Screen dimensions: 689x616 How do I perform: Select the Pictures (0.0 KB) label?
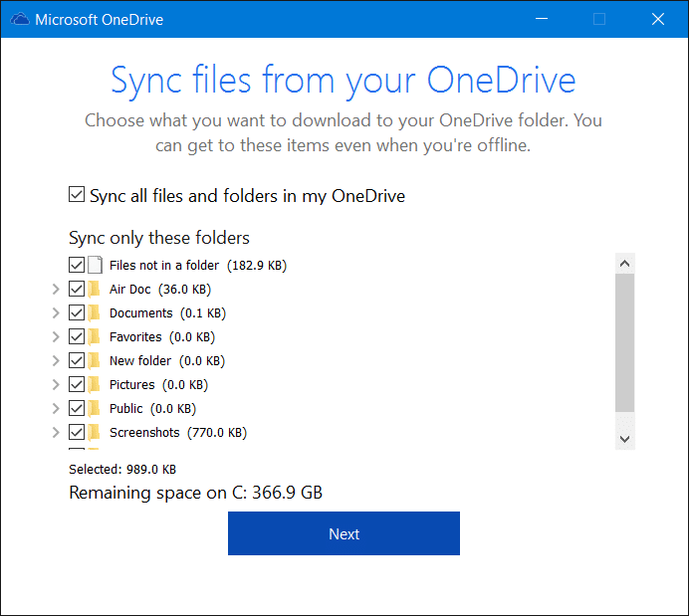click(158, 384)
